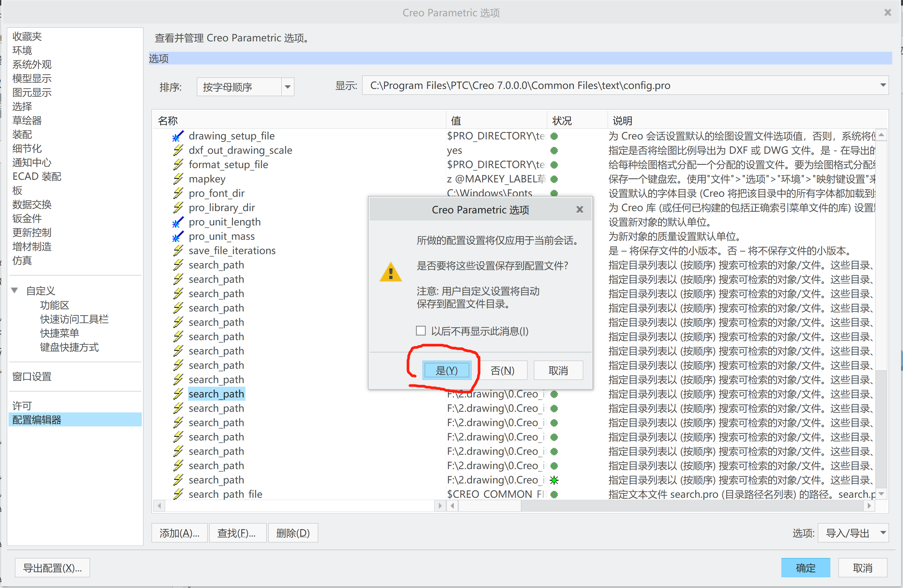This screenshot has height=588, width=903.
Task: Click the green status dot for drawing_setup_file
Action: click(554, 136)
